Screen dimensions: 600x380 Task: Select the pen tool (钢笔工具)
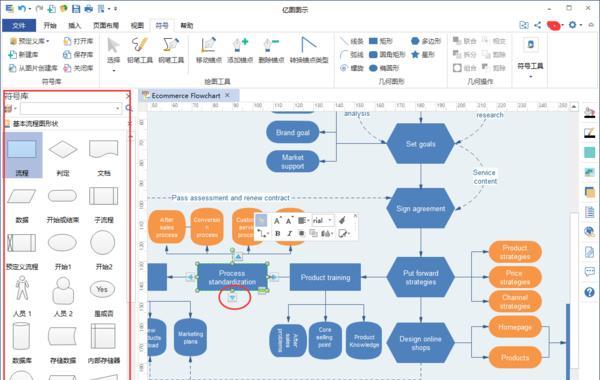click(171, 50)
